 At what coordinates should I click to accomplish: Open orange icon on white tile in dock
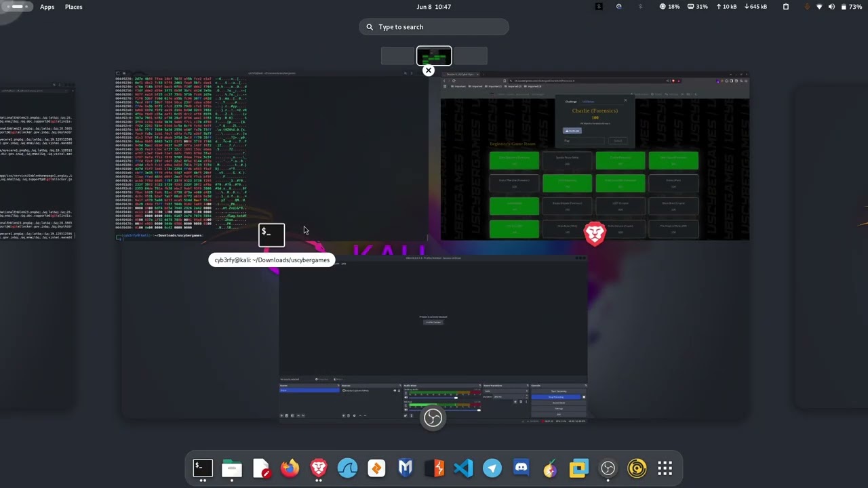click(376, 468)
